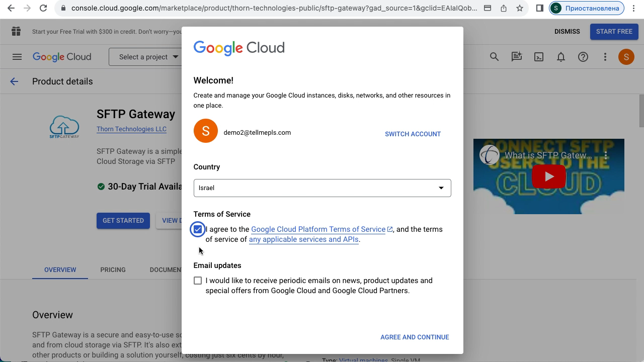Viewport: 644px width, 362px height.
Task: Select the Overview tab
Action: pos(60,269)
